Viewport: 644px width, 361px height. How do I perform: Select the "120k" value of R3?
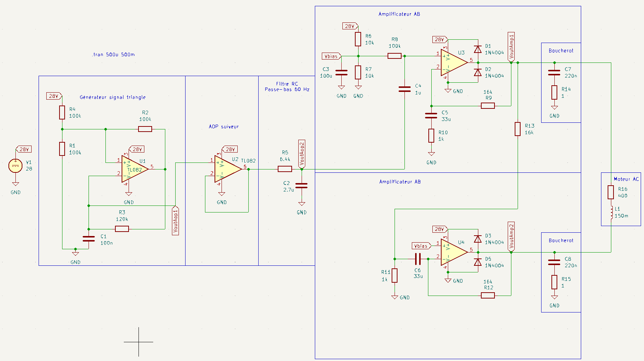(x=122, y=219)
